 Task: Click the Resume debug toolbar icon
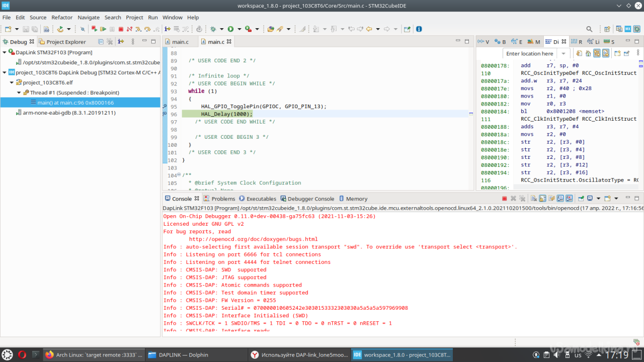pyautogui.click(x=103, y=29)
